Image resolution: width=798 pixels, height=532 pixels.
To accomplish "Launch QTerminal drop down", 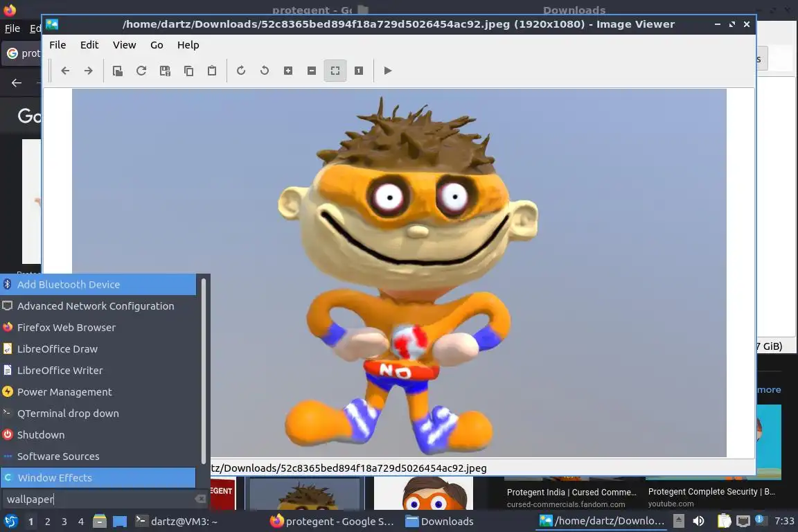I will [x=98, y=414].
